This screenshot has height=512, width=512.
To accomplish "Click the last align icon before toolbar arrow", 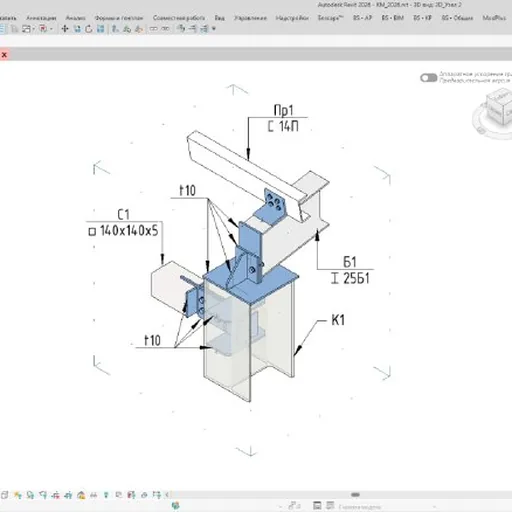I will pos(204,29).
